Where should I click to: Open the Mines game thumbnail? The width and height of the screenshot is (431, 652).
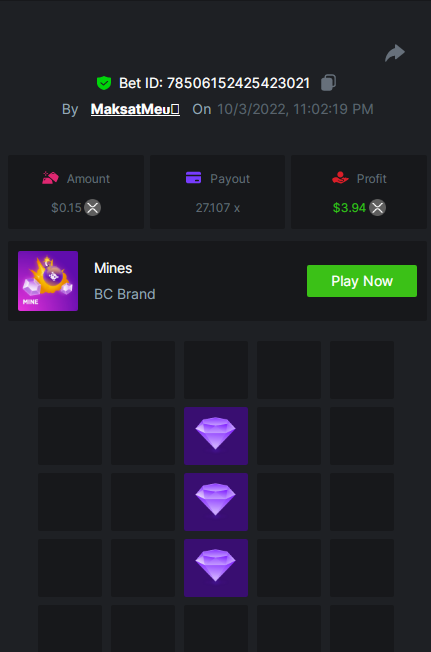48,281
